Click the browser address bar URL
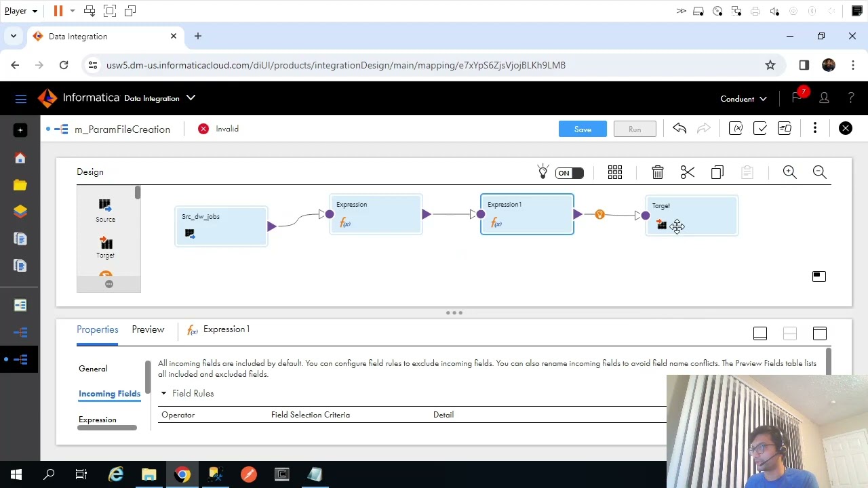Viewport: 868px width, 488px height. (336, 65)
